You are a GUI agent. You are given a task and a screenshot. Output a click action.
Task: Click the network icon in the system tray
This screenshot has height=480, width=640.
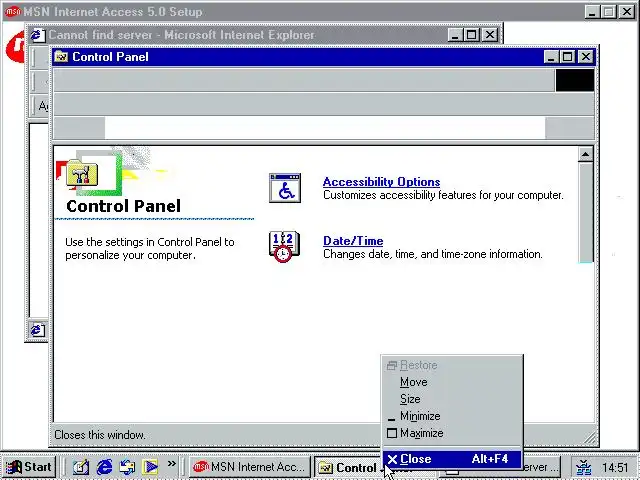click(584, 467)
